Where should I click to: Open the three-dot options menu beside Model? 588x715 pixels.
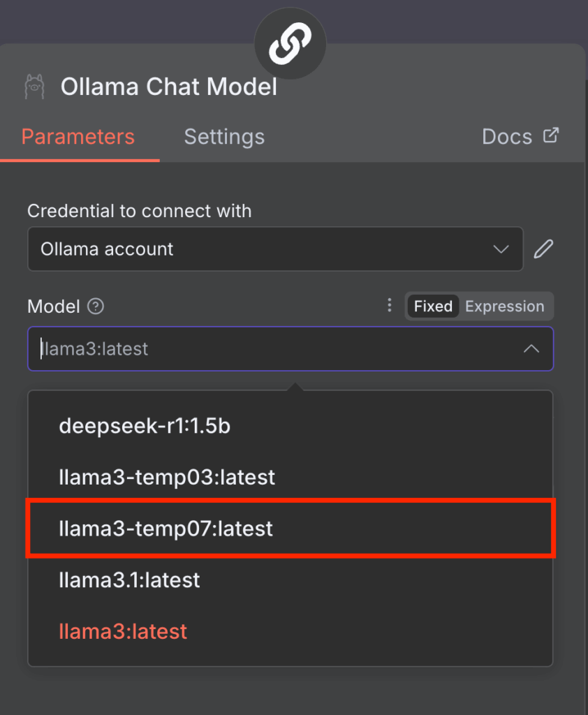click(389, 305)
